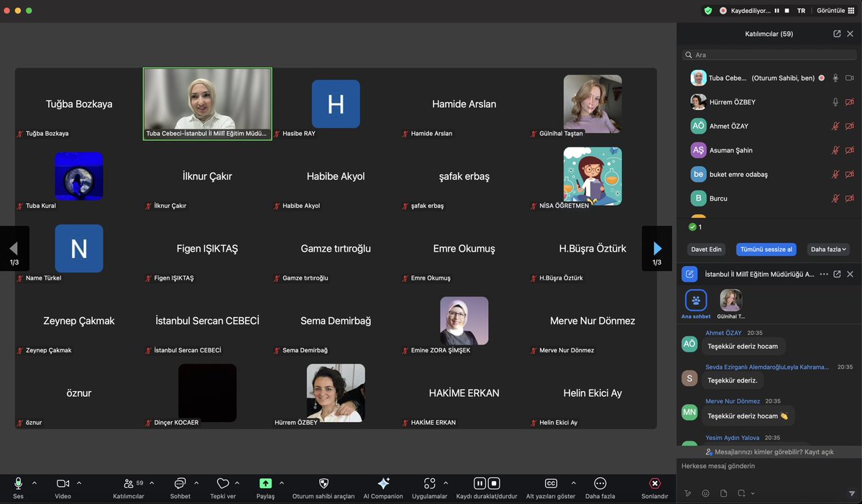Click the blue new chat compose icon
The image size is (862, 504).
(x=689, y=274)
